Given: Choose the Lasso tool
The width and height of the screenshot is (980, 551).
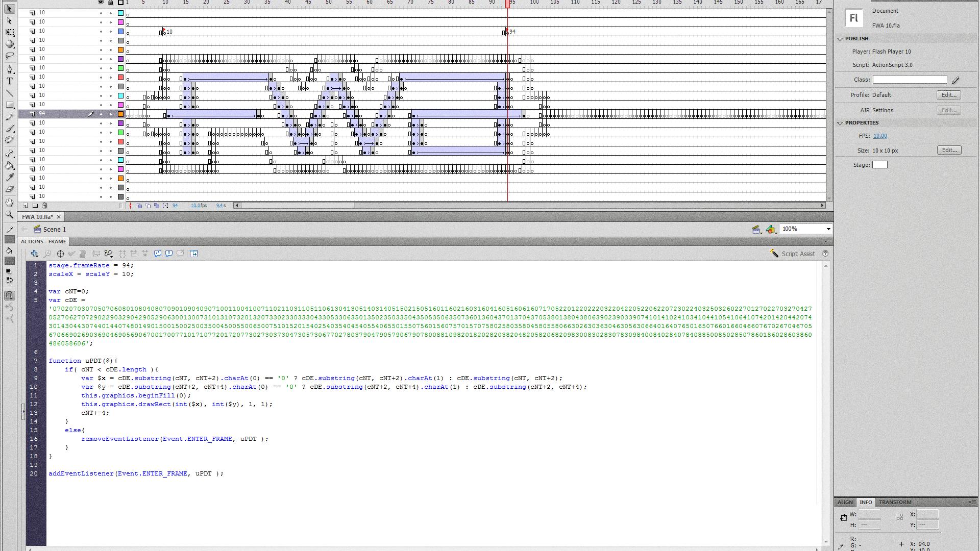Looking at the screenshot, I should 9,56.
